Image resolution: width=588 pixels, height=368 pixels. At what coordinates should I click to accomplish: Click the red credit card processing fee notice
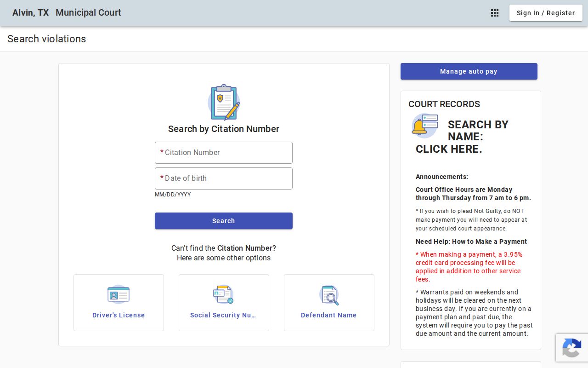469,267
